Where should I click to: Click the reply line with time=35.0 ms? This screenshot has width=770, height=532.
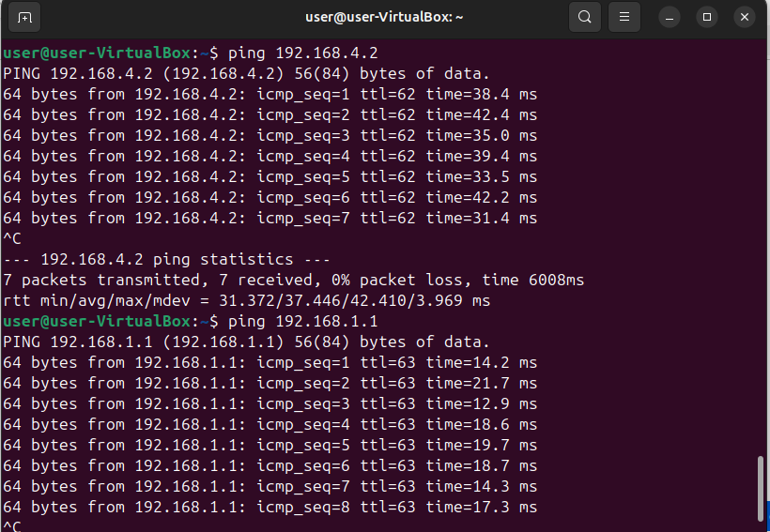click(270, 135)
